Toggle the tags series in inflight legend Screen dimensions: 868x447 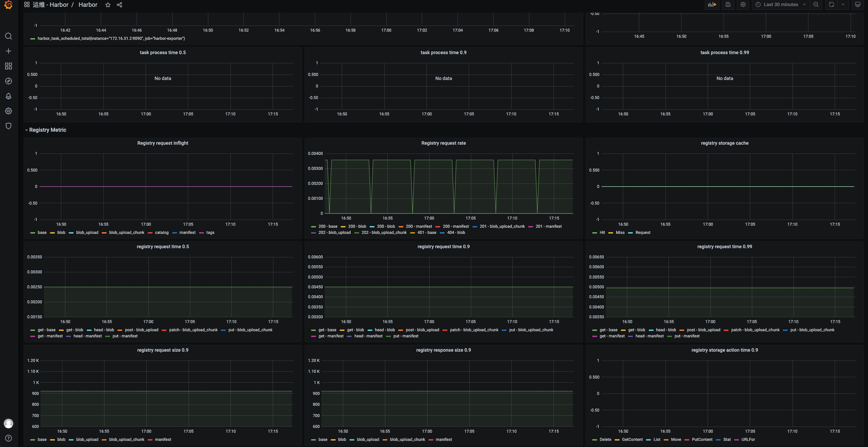point(210,233)
